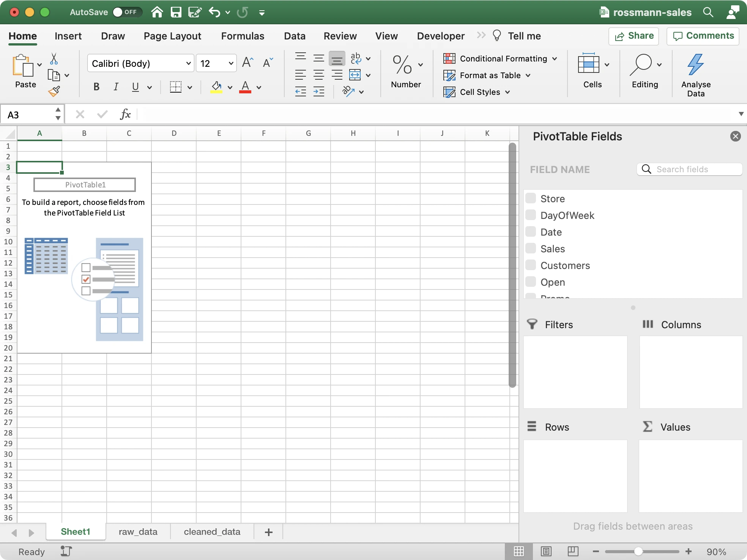Screen dimensions: 747x560
Task: Click the Conditional Formatting icon
Action: tap(450, 58)
